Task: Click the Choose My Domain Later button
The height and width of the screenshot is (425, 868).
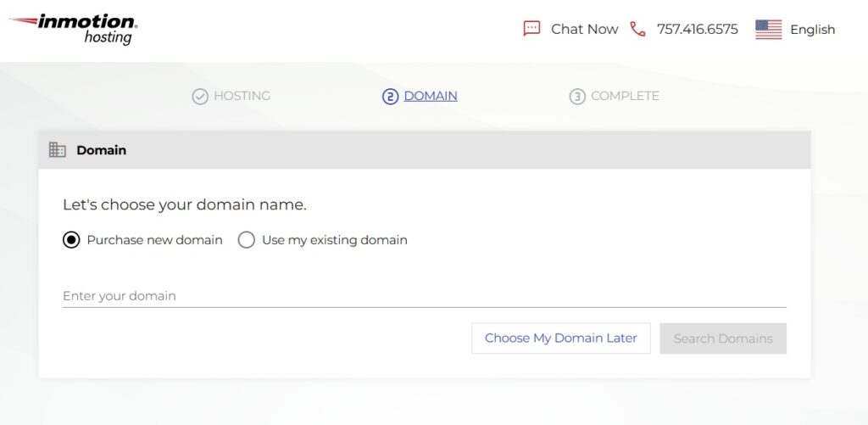Action: tap(561, 338)
